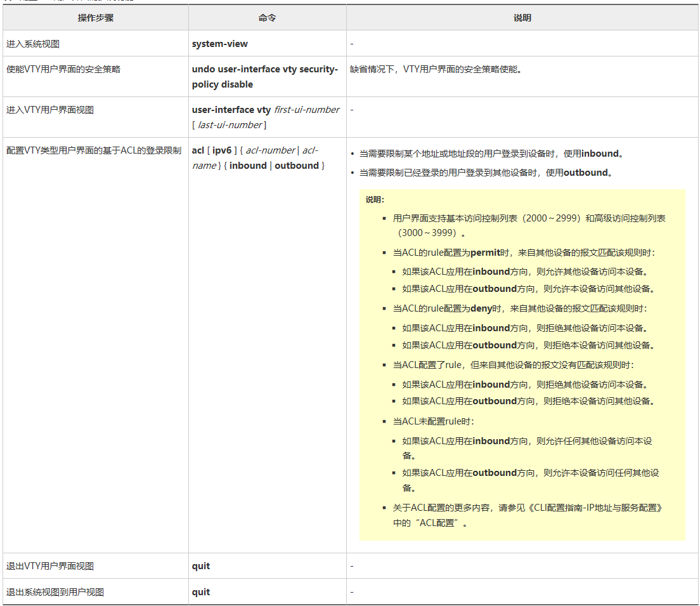Select the 配置VTY类型用户界面的基于ACL的登录限制 step
Image resolution: width=700 pixels, height=606 pixels.
click(93, 151)
